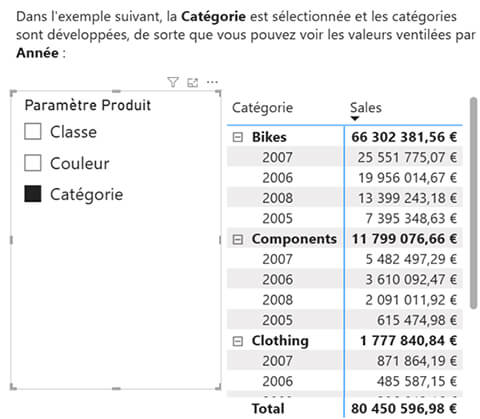This screenshot has width=480, height=419.
Task: Click the vertical scrollbar of the matrix
Action: pyautogui.click(x=473, y=203)
